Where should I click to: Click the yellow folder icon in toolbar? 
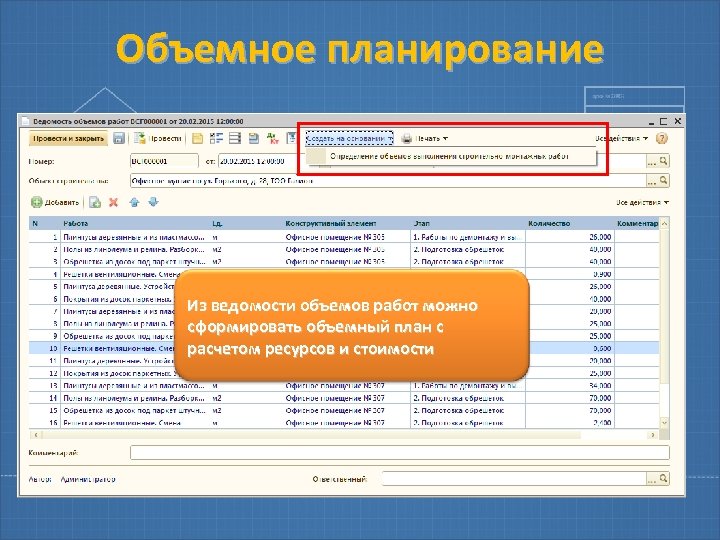point(197,138)
